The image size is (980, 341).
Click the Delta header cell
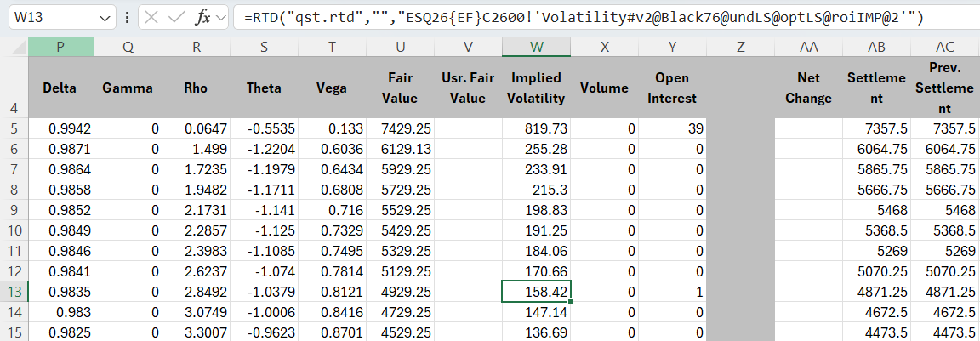point(60,88)
